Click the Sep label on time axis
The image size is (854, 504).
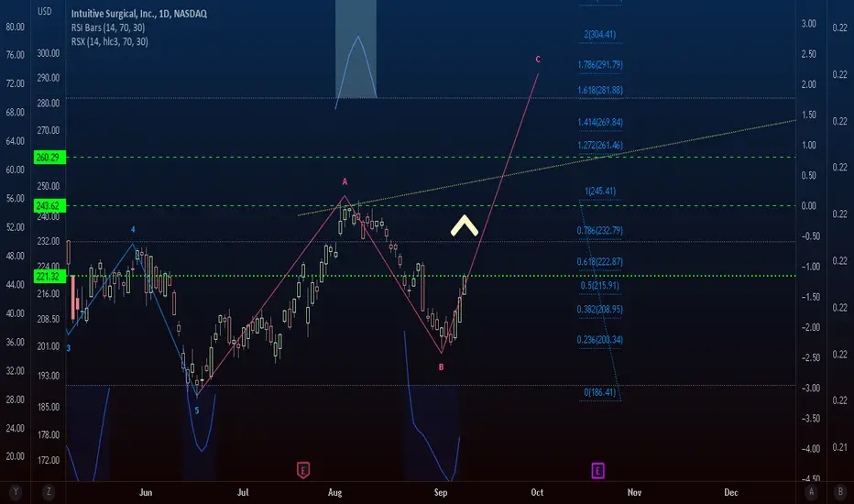coord(441,493)
